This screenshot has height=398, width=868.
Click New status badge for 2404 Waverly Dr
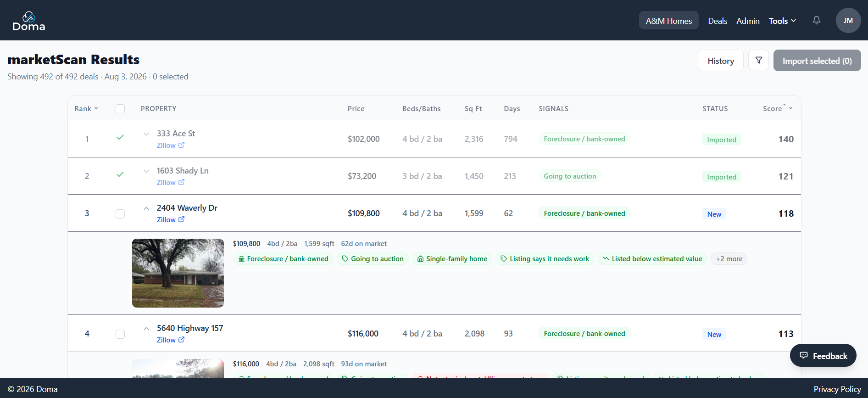tap(714, 214)
